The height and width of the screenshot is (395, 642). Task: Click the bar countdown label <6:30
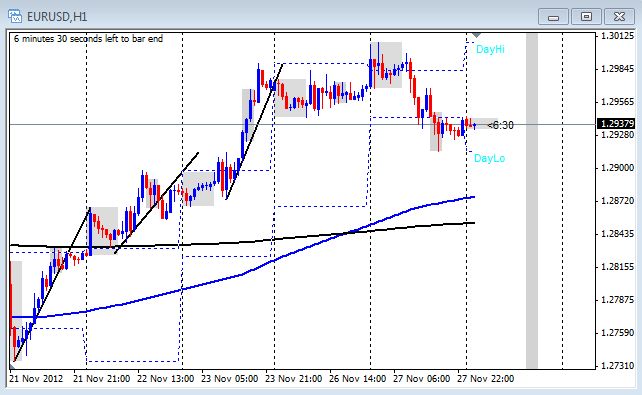click(x=500, y=125)
